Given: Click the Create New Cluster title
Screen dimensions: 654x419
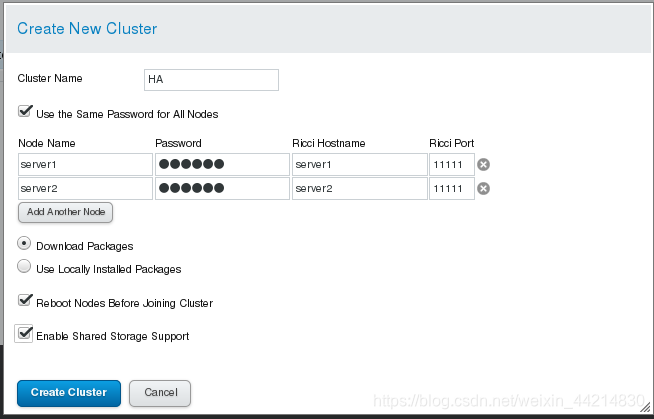Looking at the screenshot, I should (x=87, y=29).
